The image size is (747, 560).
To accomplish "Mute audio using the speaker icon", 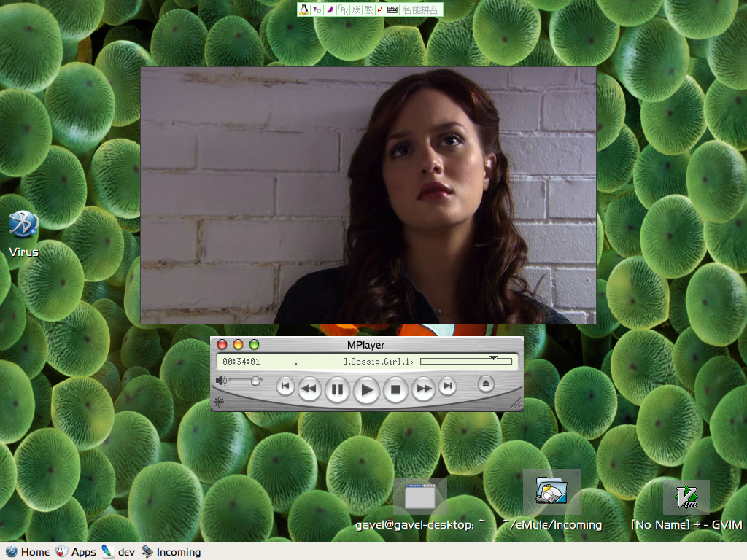I will (x=221, y=381).
